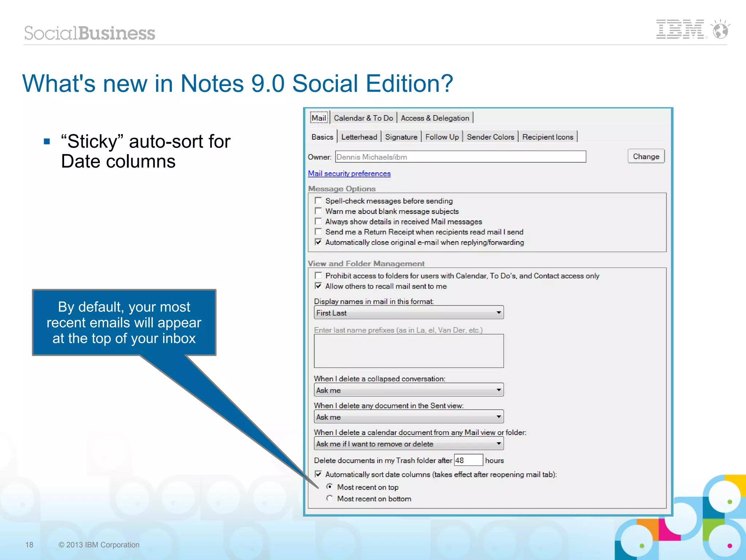Viewport: 746px width, 560px height.
Task: Select Most recent on top radio option
Action: tap(329, 487)
